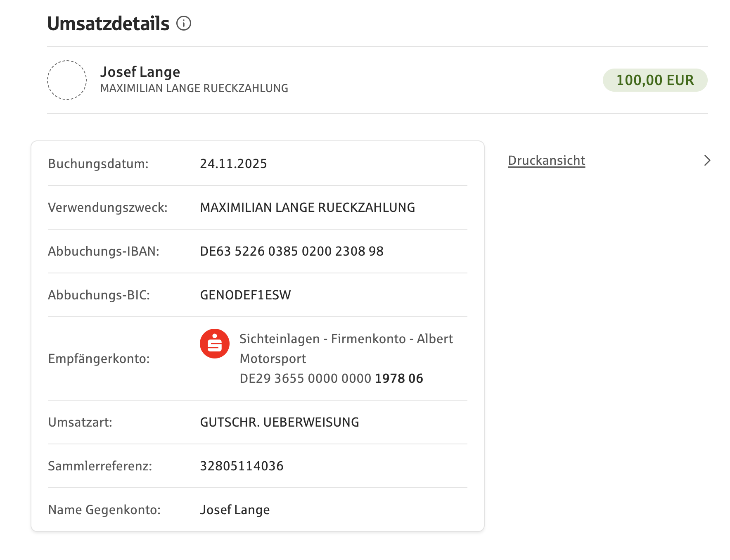Image resolution: width=730 pixels, height=560 pixels.
Task: Click the red Sparkasse logo icon
Action: [x=215, y=344]
